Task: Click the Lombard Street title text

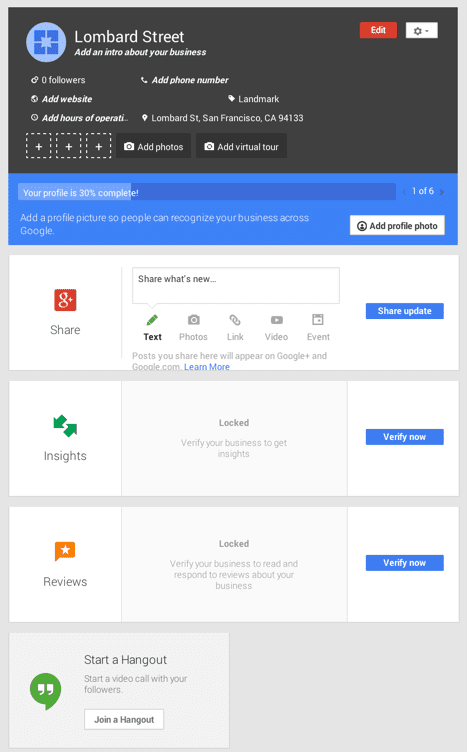Action: tap(129, 36)
